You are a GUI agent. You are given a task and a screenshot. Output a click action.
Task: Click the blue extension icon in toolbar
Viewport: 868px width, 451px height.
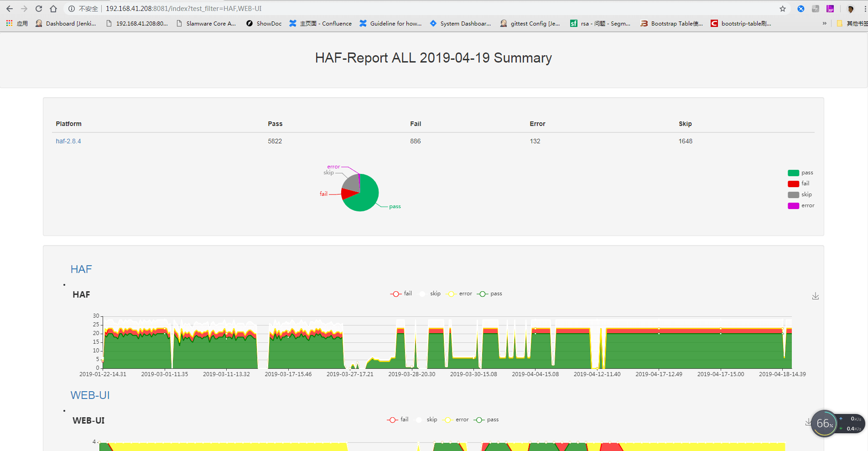801,9
